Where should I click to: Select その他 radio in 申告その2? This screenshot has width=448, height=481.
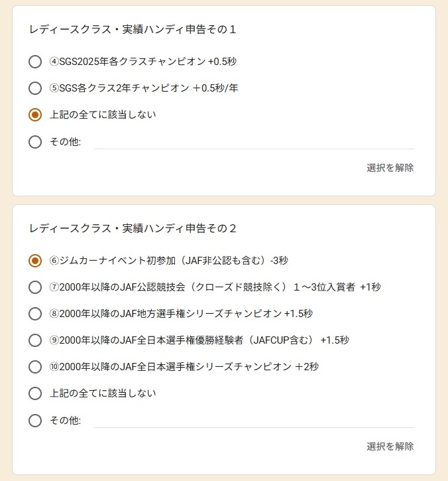pyautogui.click(x=35, y=421)
